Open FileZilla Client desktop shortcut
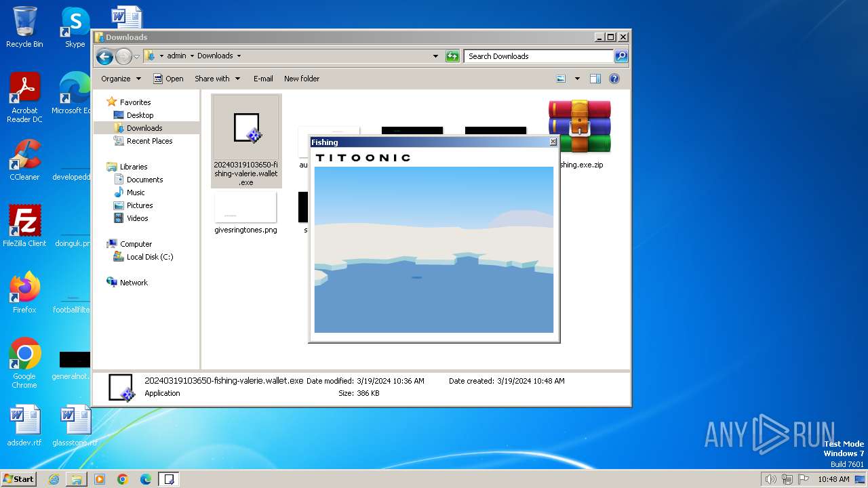 [x=24, y=226]
